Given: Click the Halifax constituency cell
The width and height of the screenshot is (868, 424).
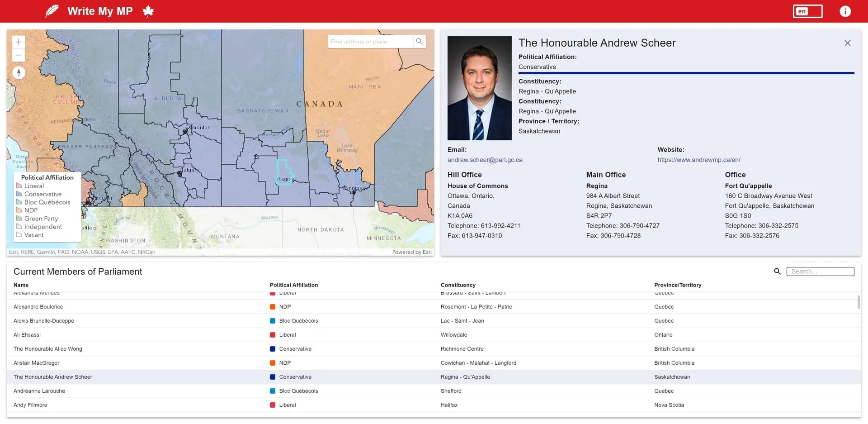Looking at the screenshot, I should [449, 405].
